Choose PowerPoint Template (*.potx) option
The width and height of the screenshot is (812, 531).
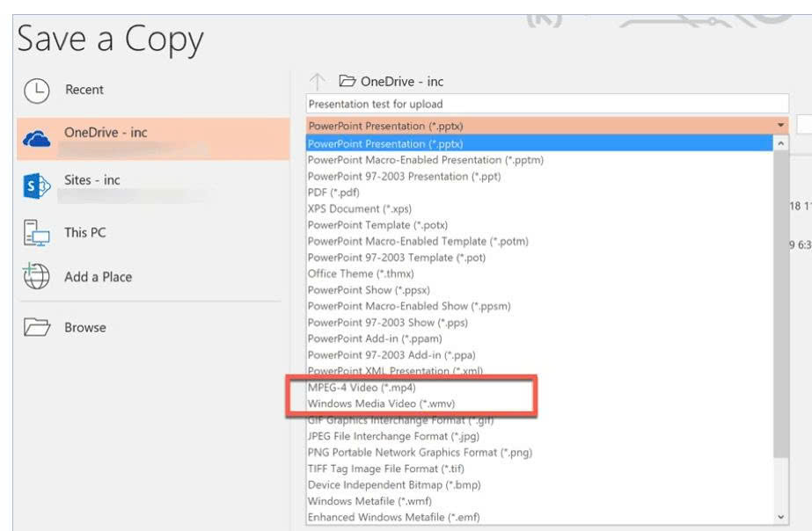click(377, 225)
